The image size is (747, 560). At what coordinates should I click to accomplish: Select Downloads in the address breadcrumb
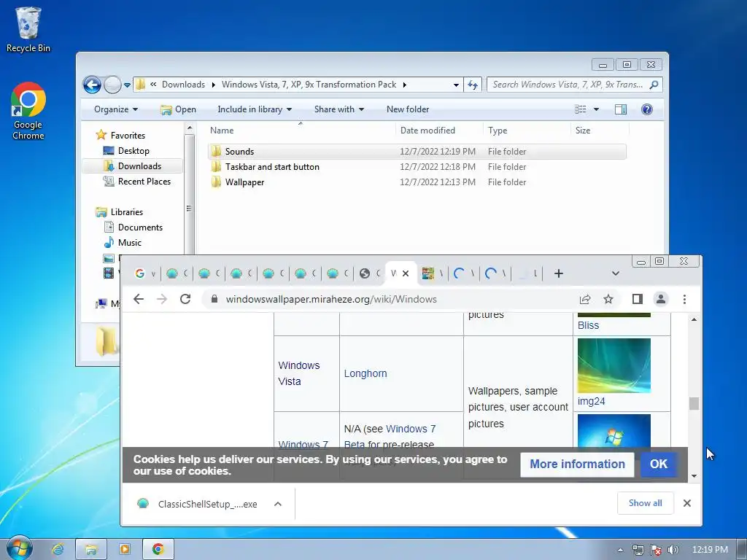(183, 85)
